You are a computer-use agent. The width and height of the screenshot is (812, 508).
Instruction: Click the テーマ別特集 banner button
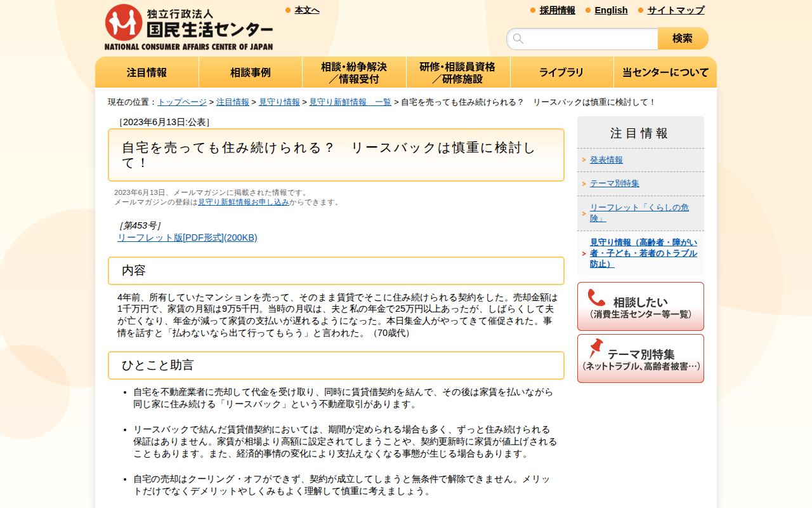(x=641, y=358)
